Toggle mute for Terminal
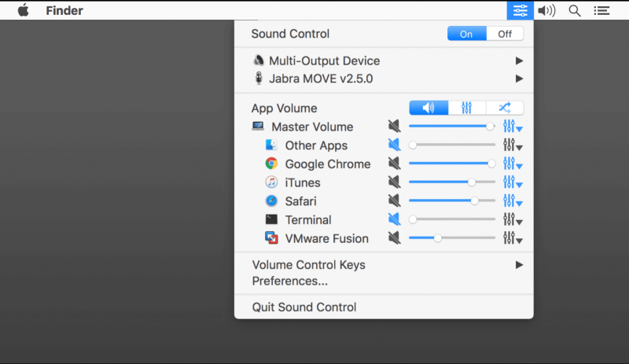This screenshot has width=629, height=364. tap(394, 219)
